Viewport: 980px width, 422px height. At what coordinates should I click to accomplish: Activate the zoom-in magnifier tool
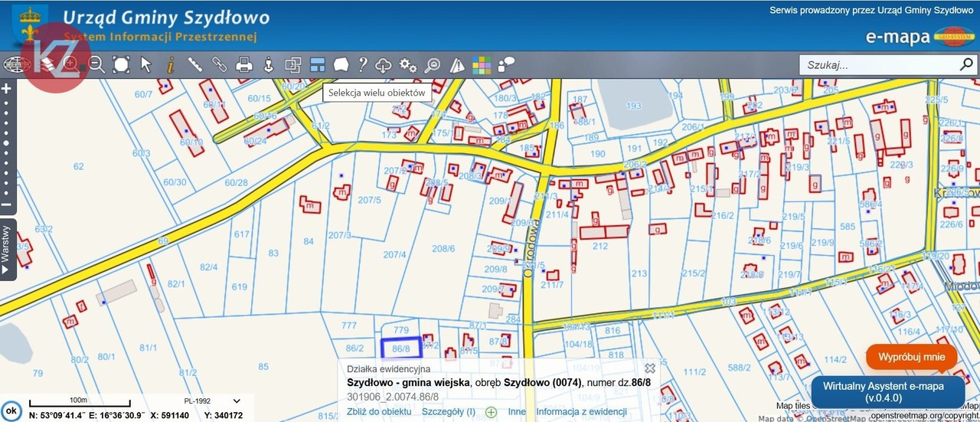tap(72, 65)
